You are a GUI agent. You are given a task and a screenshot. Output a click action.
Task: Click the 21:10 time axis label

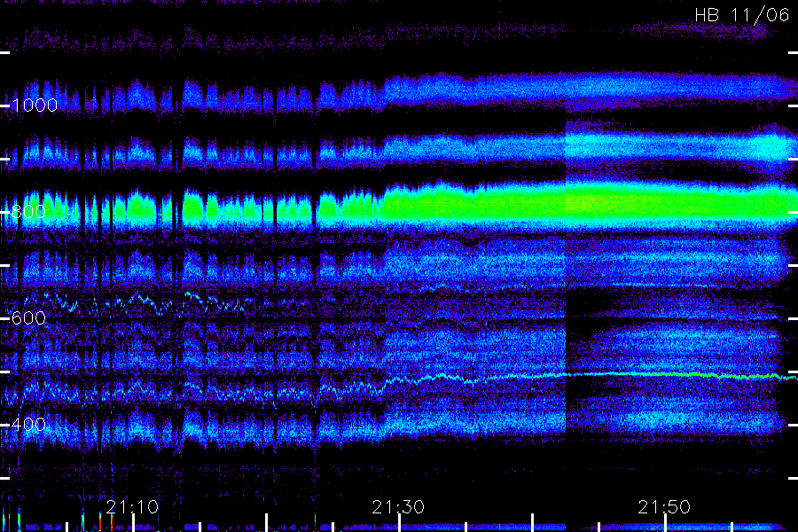click(x=132, y=507)
